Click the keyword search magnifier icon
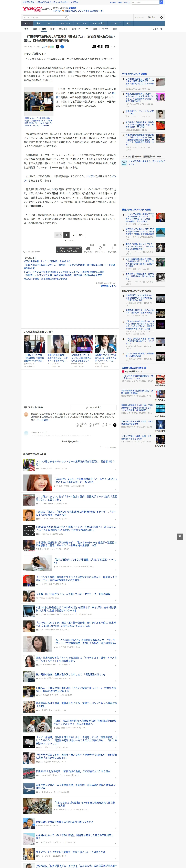Screen dimensions: 186x868 [66, 18]
